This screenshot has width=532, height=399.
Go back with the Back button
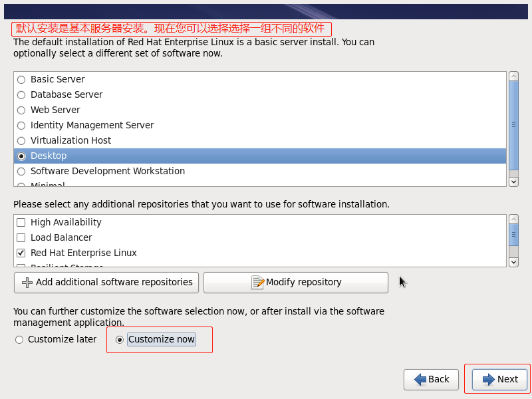pos(431,379)
